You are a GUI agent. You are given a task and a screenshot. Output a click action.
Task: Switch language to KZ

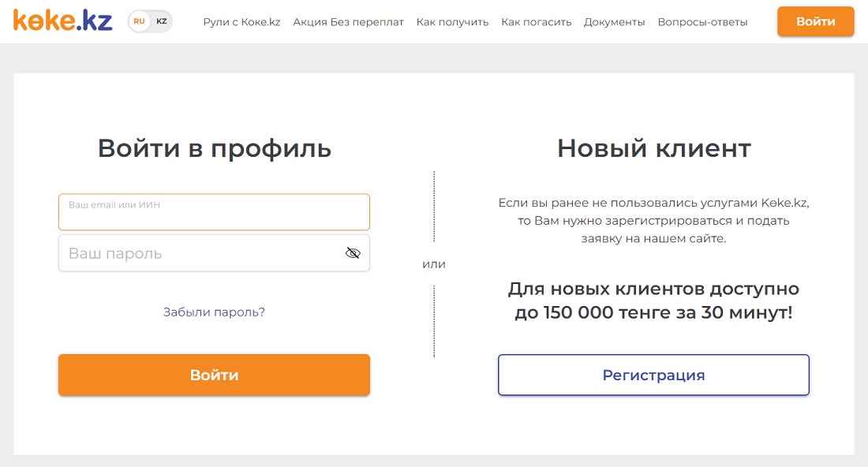point(162,21)
